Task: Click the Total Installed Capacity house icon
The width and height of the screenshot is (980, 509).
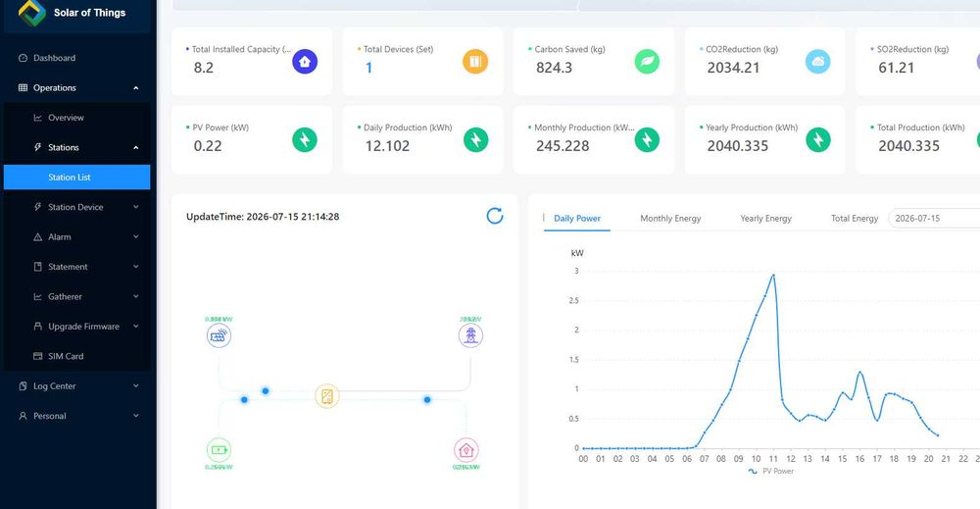Action: 305,61
